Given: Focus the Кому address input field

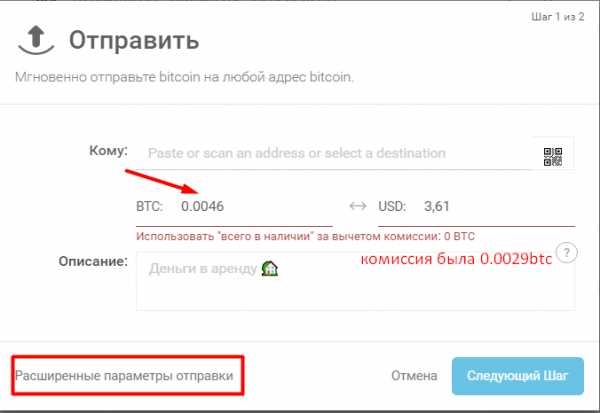Looking at the screenshot, I should click(x=334, y=153).
